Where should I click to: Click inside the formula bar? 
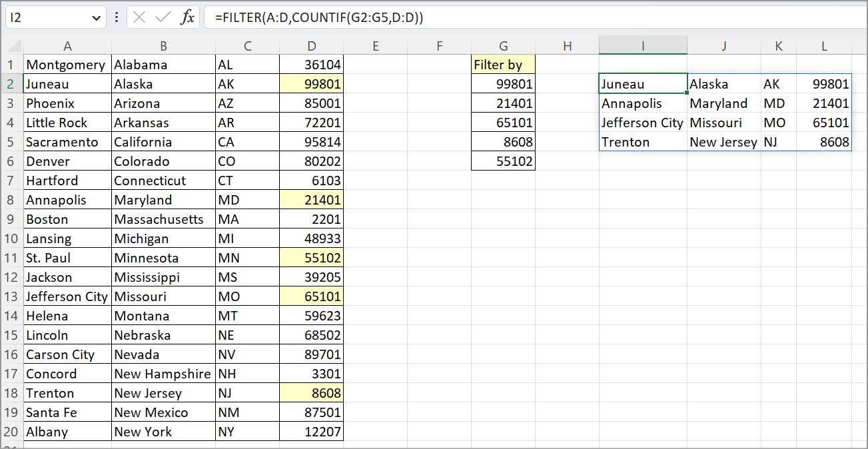click(x=400, y=17)
